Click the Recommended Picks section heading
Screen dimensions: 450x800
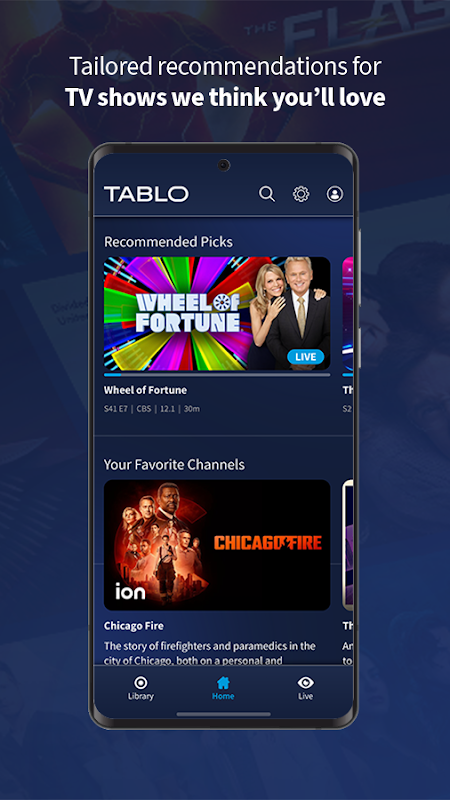[x=168, y=242]
